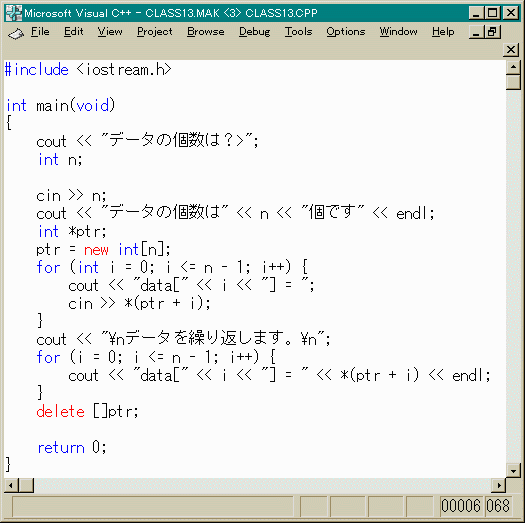
Task: Click the document system icon beside File
Action: pyautogui.click(x=16, y=33)
